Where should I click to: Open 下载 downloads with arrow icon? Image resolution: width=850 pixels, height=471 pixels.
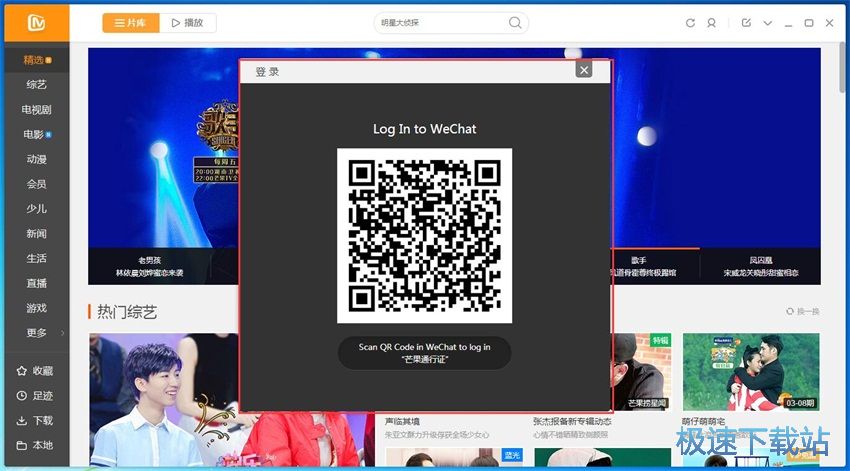(36, 421)
